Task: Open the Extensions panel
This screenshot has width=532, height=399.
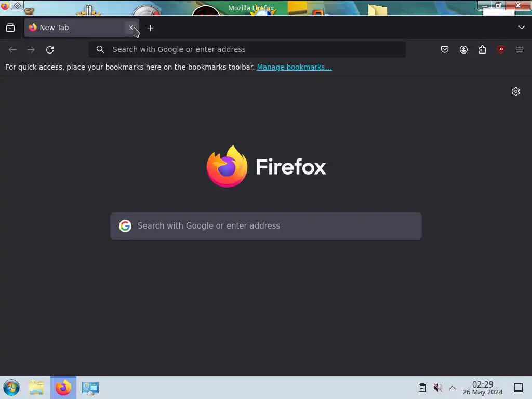Action: click(482, 49)
